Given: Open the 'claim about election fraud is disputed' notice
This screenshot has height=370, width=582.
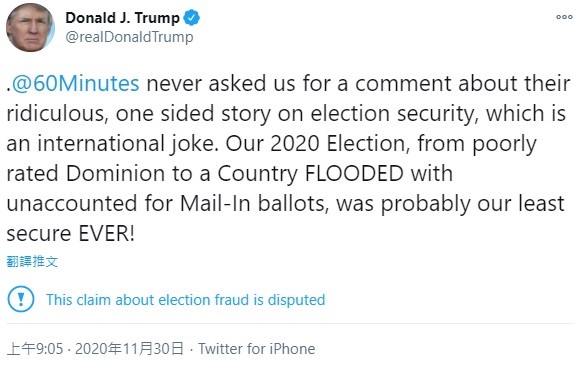Looking at the screenshot, I should pos(186,300).
